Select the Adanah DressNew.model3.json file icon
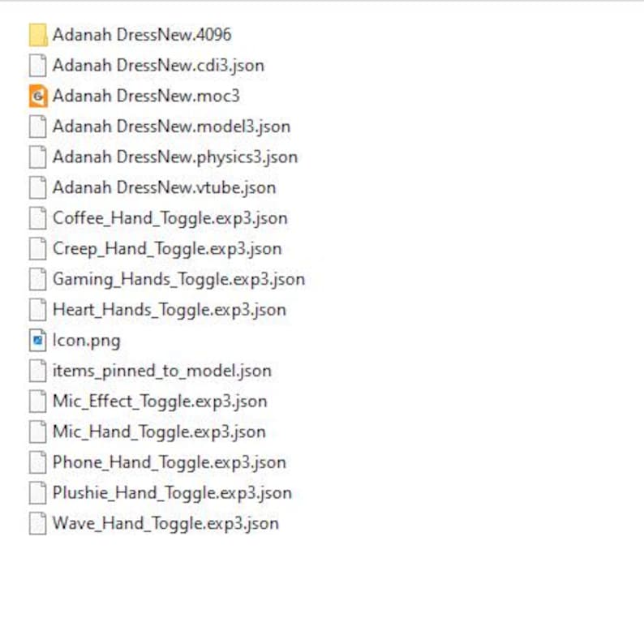The image size is (644, 644). [38, 127]
